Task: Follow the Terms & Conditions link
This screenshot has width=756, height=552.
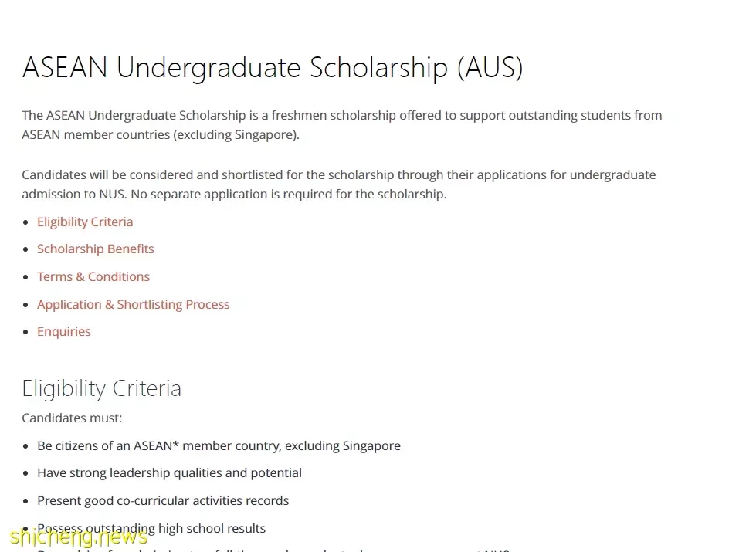Action: point(93,276)
